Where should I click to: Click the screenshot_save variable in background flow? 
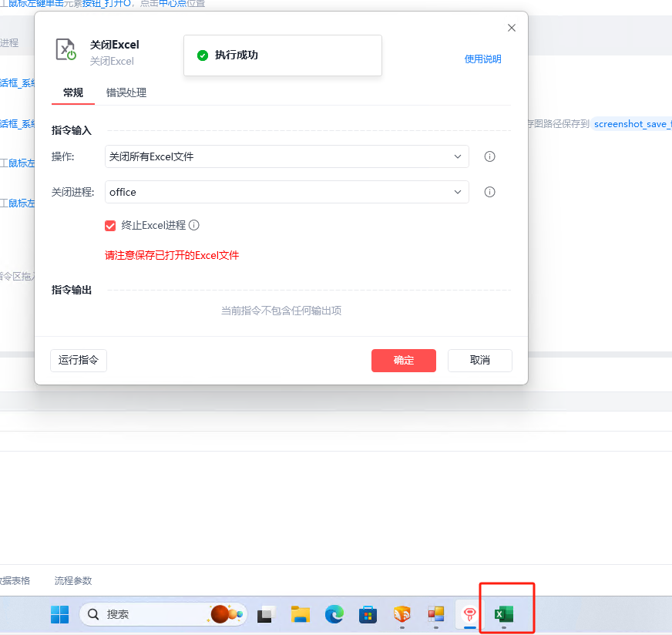633,124
